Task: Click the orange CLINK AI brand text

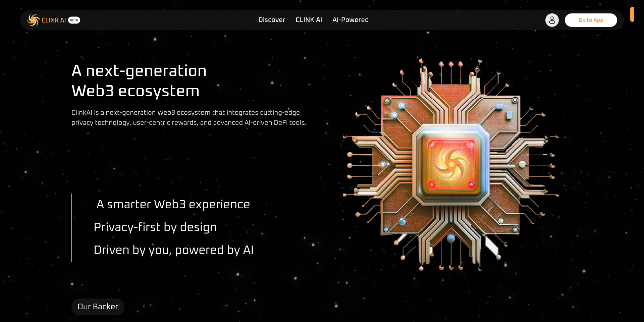Action: coord(54,20)
